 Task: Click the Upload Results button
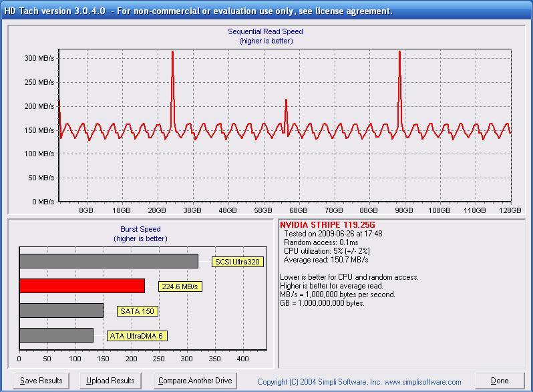coord(110,381)
